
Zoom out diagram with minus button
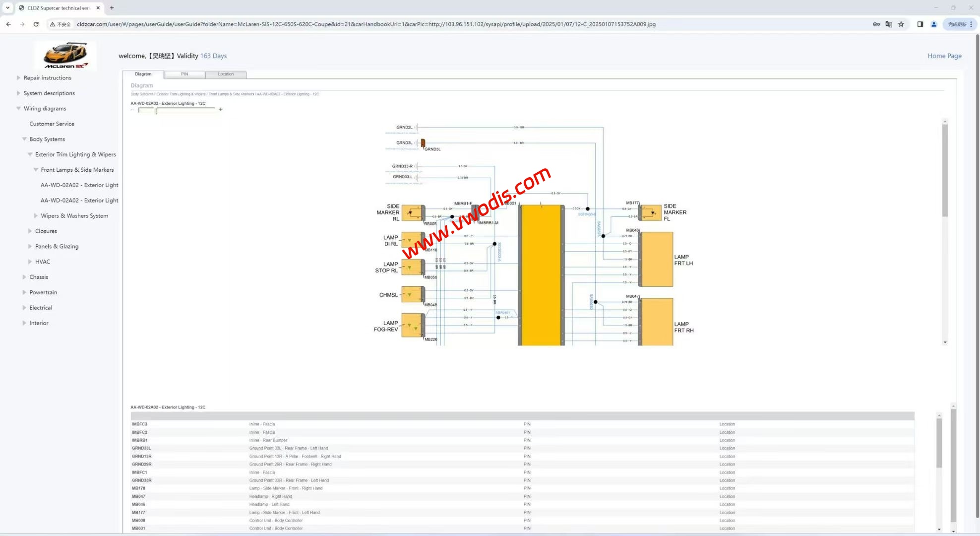point(132,110)
